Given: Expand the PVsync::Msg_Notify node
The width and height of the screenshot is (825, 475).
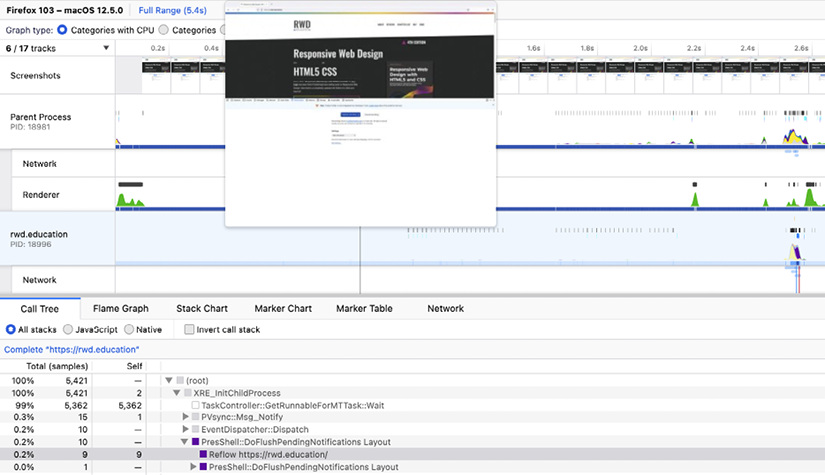Looking at the screenshot, I should [185, 417].
